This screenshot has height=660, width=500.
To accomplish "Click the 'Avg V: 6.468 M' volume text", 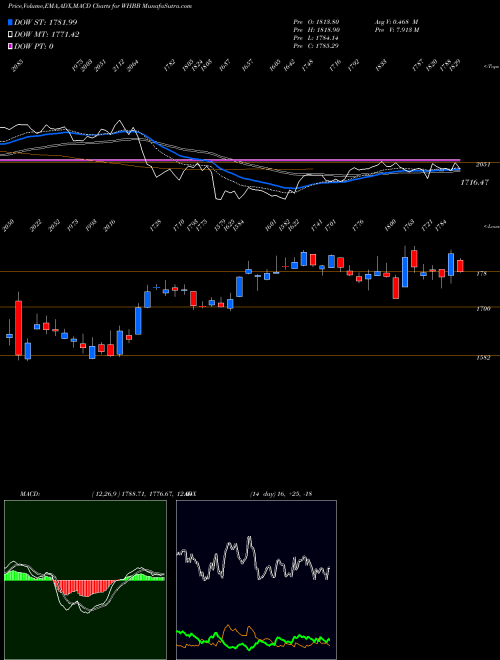I will pos(396,21).
